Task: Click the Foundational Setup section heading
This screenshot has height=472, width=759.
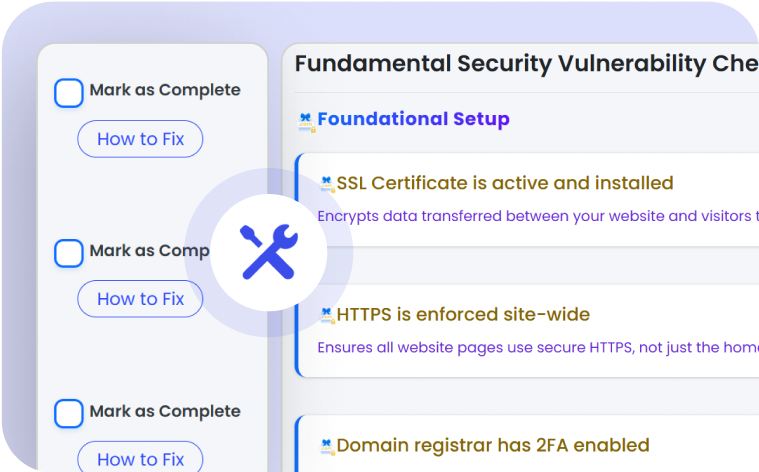Action: click(413, 120)
